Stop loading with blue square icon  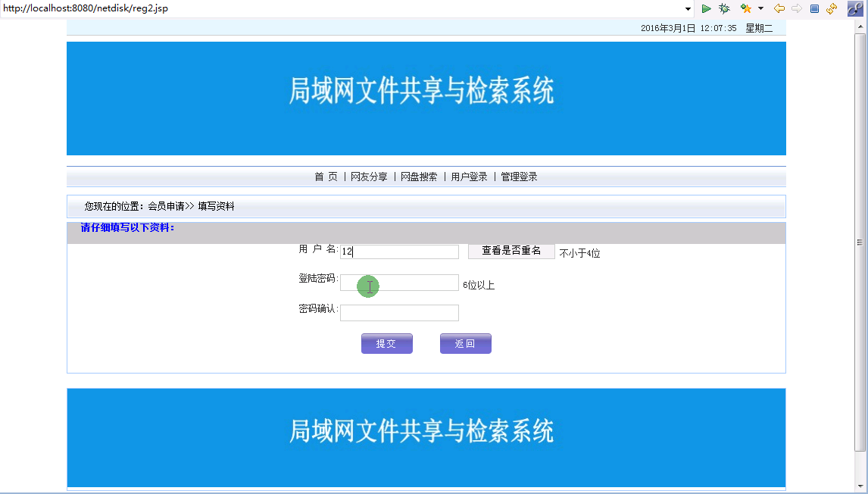[x=814, y=9]
